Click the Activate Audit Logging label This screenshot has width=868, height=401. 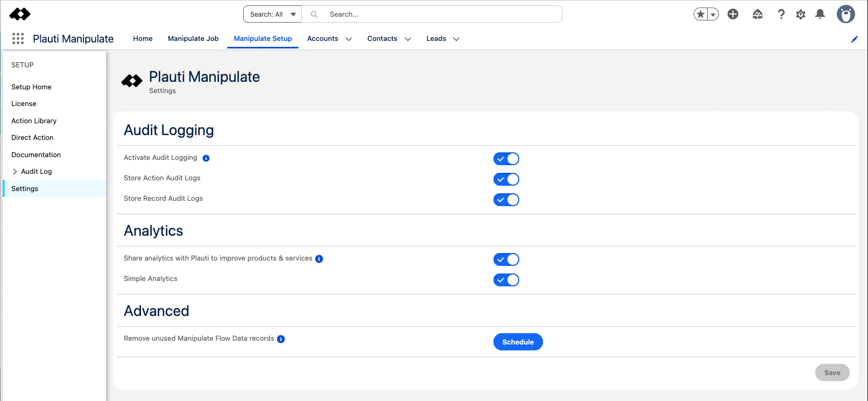pos(160,158)
